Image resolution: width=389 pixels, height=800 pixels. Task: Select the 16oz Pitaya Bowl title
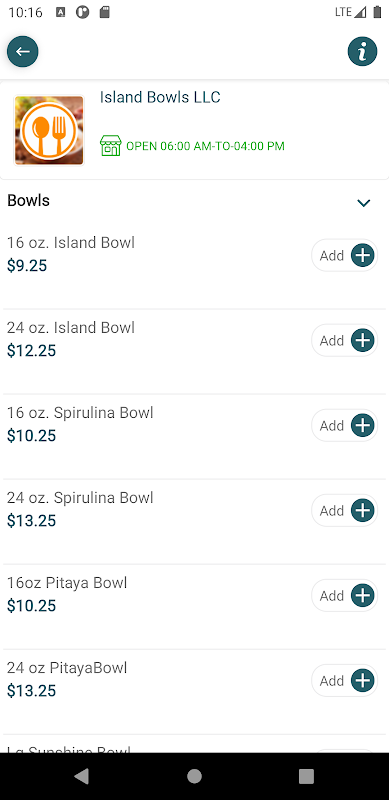click(x=67, y=583)
